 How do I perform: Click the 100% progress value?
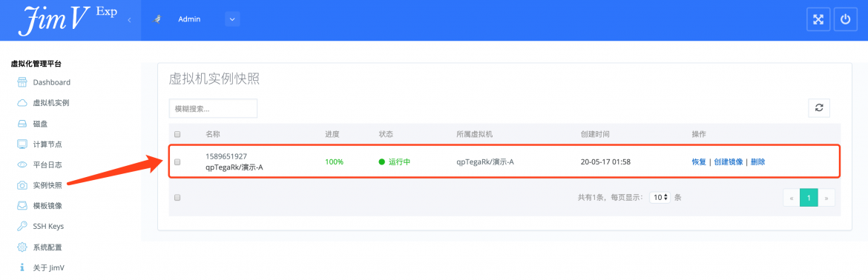click(x=335, y=161)
